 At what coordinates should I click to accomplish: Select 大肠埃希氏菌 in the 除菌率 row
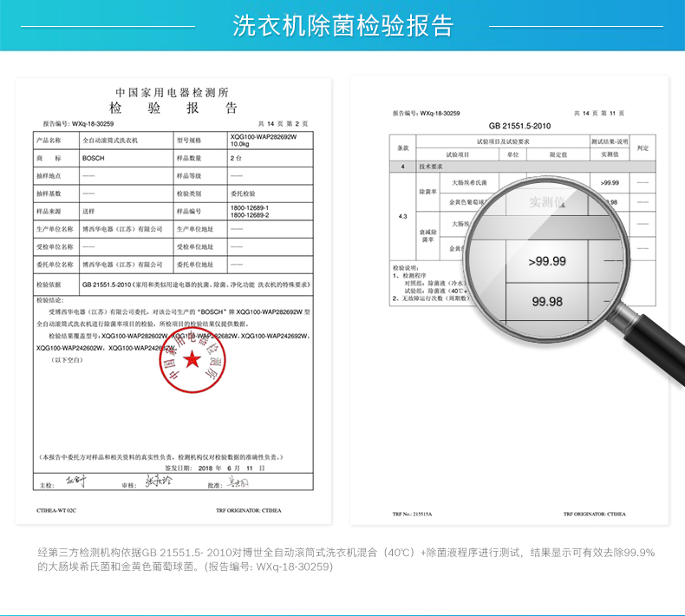[x=469, y=183]
